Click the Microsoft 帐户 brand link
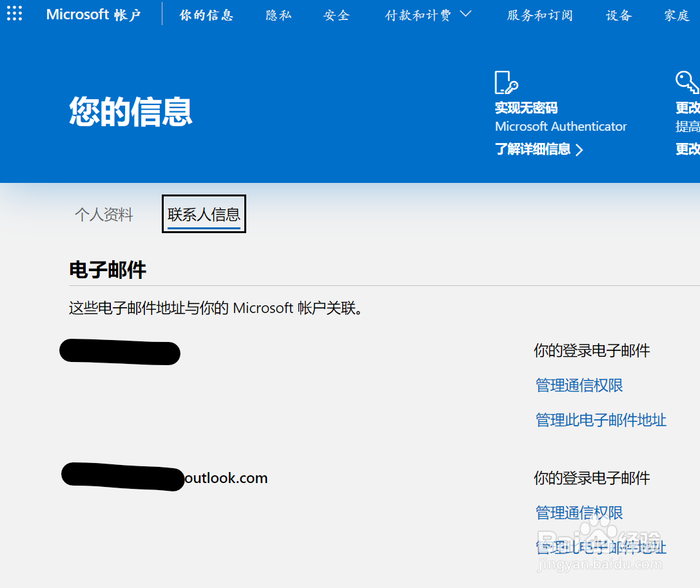Viewport: 700px width, 588px height. pos(93,15)
